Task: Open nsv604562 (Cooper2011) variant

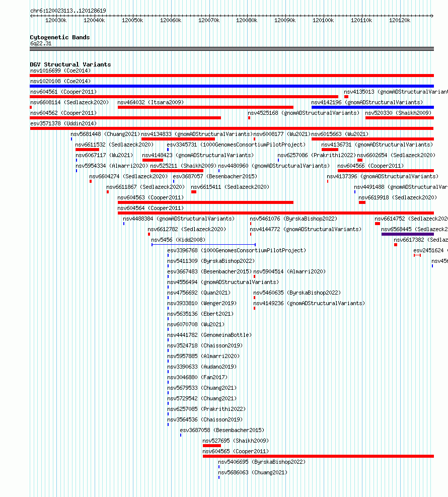Action: [63, 113]
